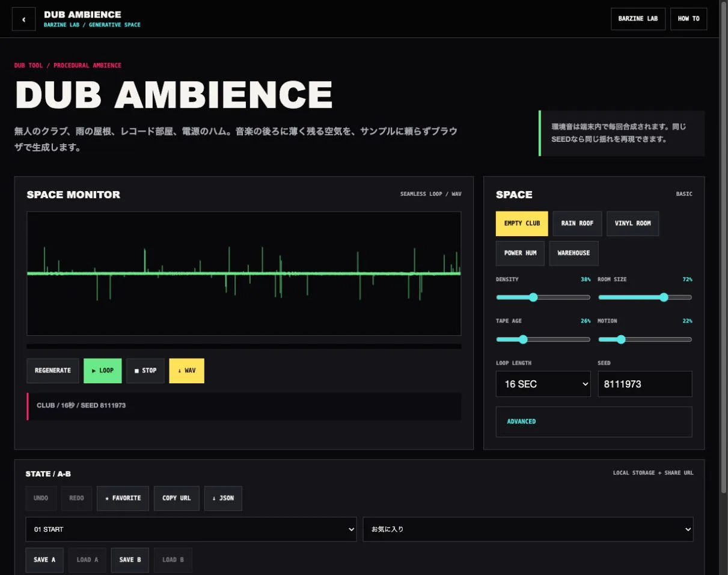Screen dimensions: 728x575
Task: Click the playback progress bar below waveform
Action: [244, 347]
